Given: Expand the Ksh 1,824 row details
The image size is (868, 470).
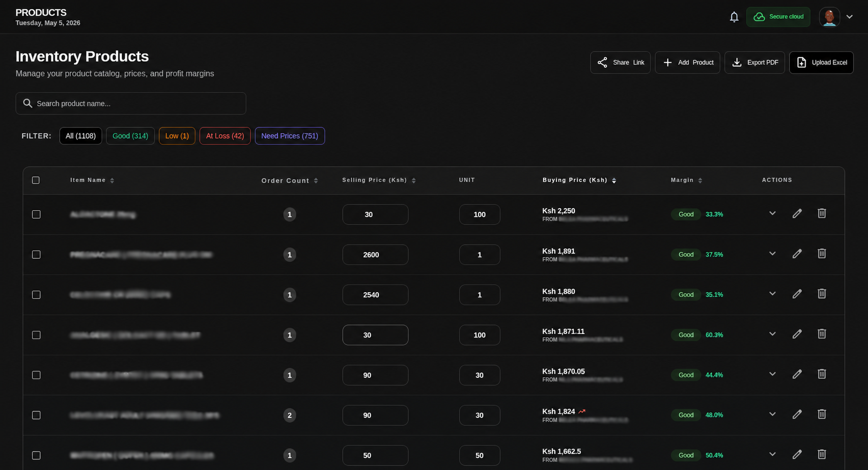Looking at the screenshot, I should [x=772, y=414].
